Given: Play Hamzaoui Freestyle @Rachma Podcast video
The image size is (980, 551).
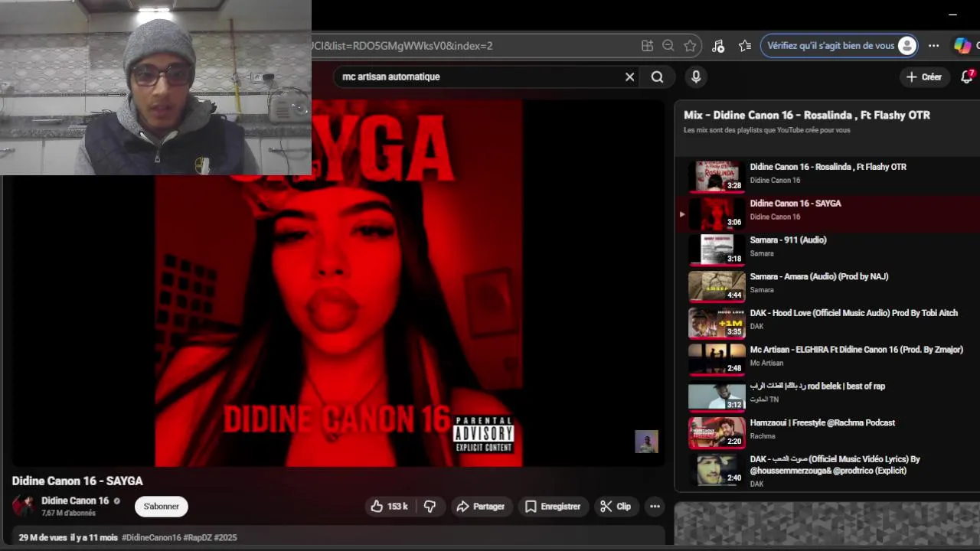Looking at the screenshot, I should tap(827, 433).
